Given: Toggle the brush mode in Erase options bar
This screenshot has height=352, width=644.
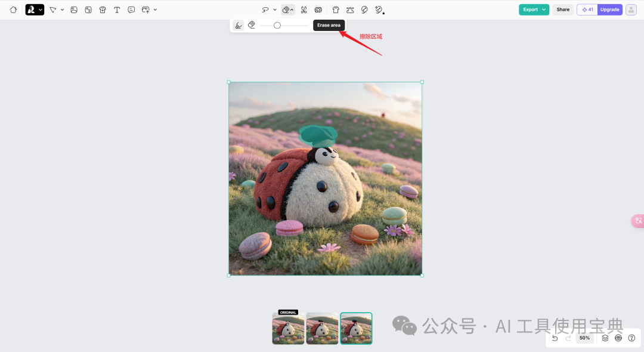Looking at the screenshot, I should (237, 24).
